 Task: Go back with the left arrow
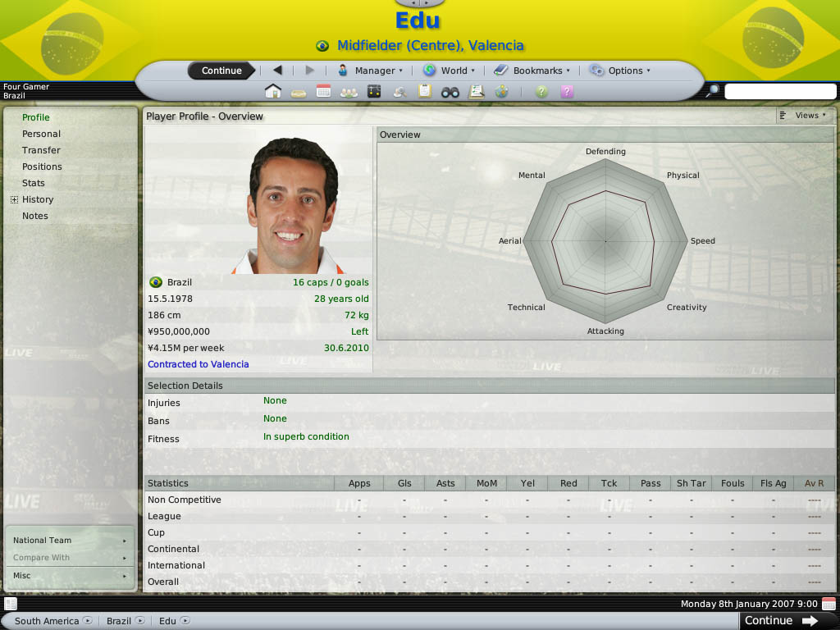[x=277, y=71]
